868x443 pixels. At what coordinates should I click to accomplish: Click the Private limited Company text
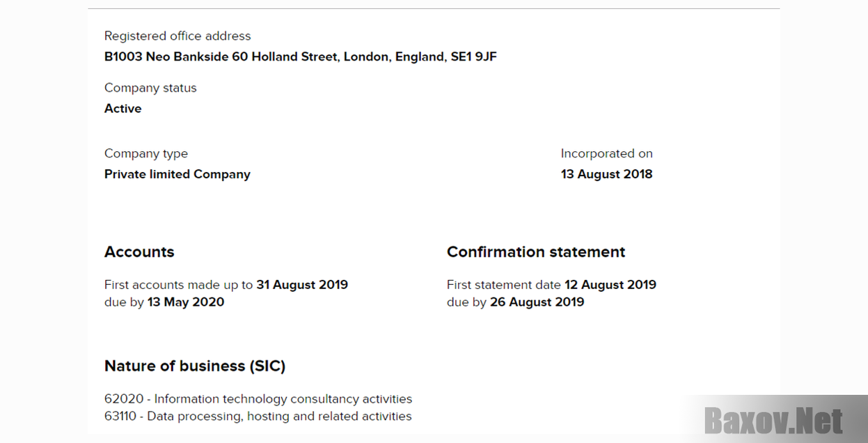pos(177,174)
